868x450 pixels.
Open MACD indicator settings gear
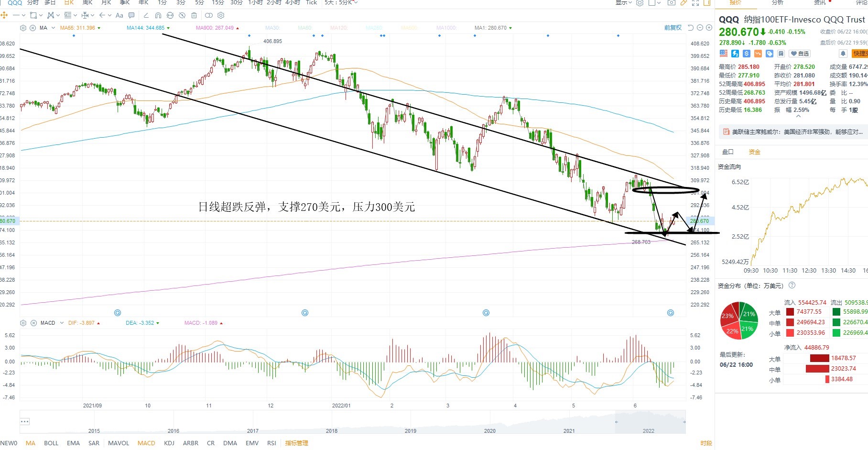pyautogui.click(x=24, y=323)
